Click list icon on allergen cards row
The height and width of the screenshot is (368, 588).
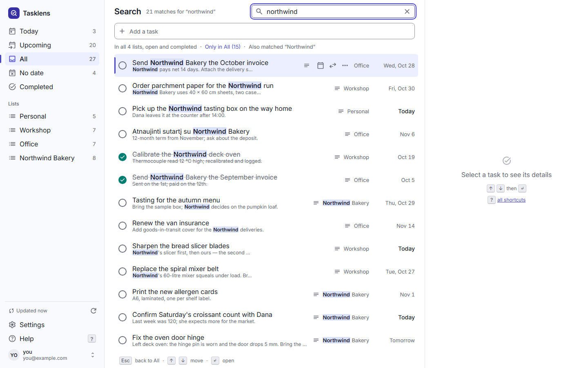click(316, 294)
